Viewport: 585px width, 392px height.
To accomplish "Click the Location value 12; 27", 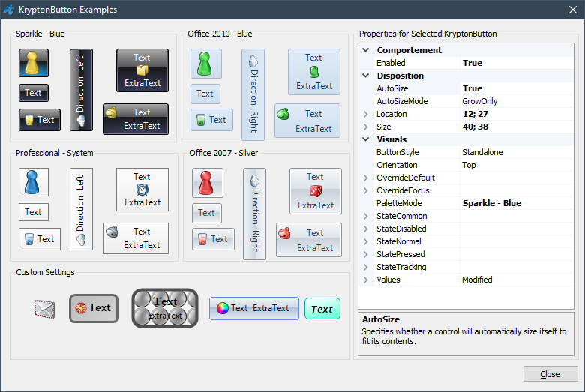I will click(x=517, y=114).
